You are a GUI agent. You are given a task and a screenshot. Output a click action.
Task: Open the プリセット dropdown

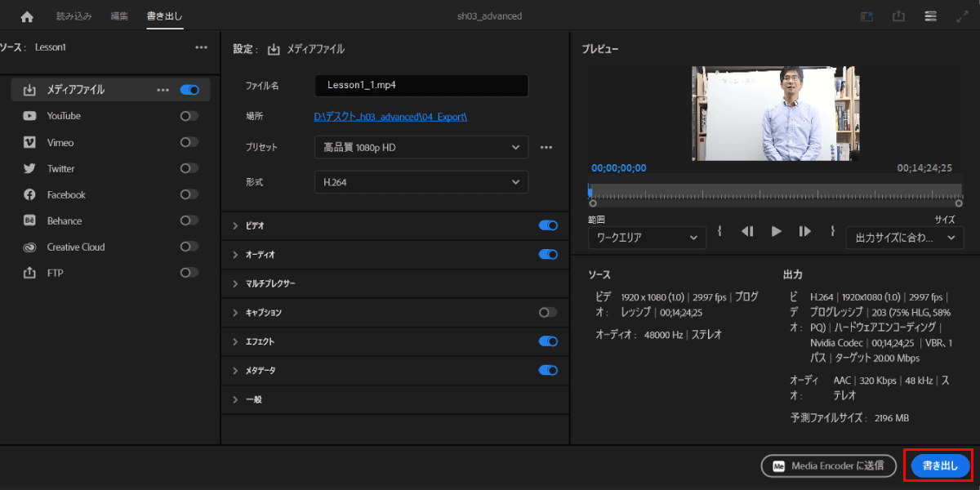(x=421, y=148)
